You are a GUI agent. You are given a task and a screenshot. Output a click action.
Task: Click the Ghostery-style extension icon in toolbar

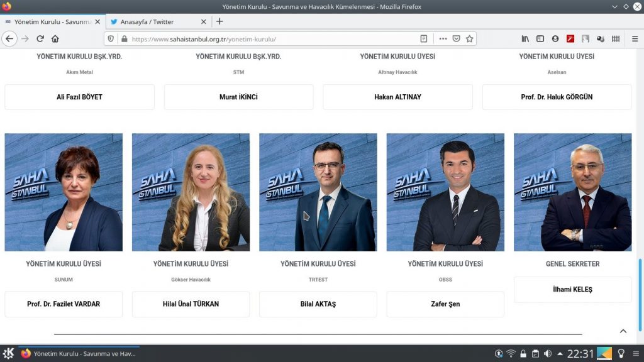click(601, 38)
